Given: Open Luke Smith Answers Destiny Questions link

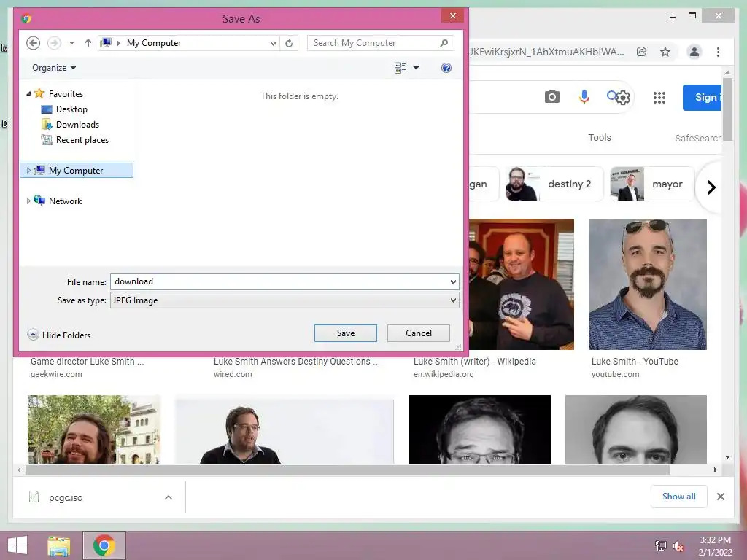Looking at the screenshot, I should coord(296,362).
